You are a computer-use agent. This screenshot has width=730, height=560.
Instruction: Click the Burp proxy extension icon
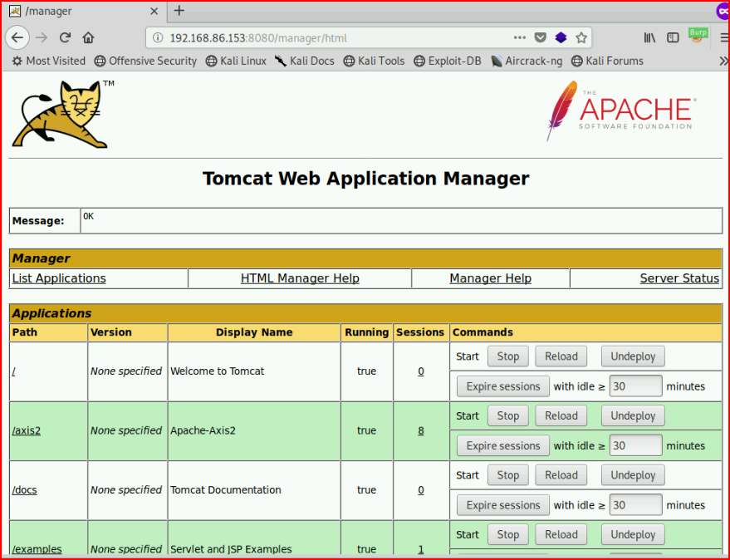click(x=698, y=36)
